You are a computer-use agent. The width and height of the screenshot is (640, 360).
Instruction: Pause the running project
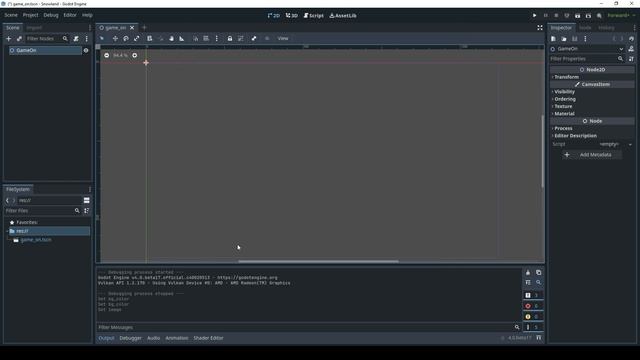pos(545,16)
